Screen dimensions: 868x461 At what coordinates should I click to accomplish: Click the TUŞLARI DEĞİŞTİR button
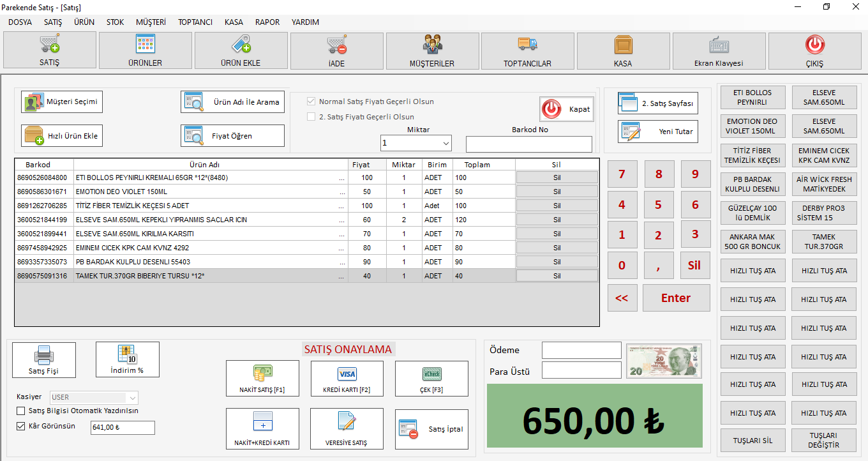tap(825, 440)
